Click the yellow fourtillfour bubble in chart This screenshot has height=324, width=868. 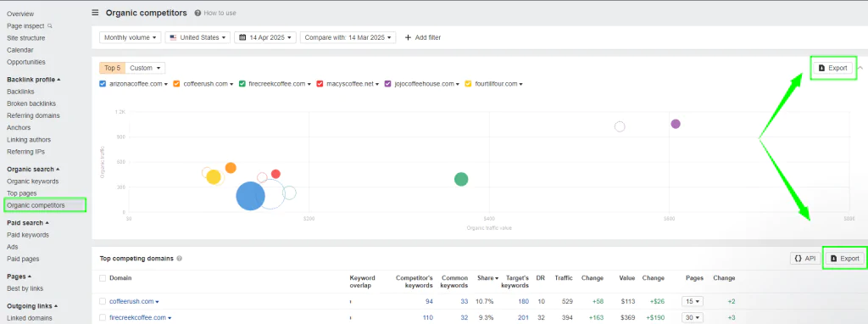(x=214, y=177)
